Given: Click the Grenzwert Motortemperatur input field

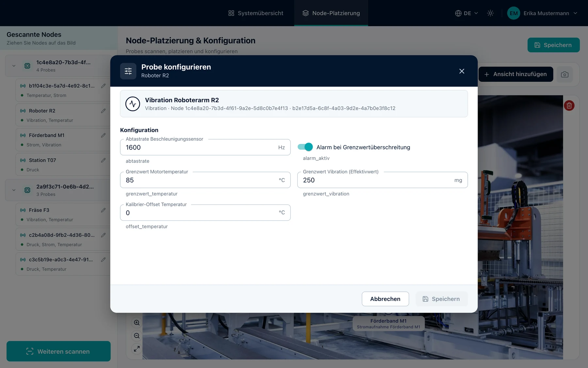Looking at the screenshot, I should point(205,180).
